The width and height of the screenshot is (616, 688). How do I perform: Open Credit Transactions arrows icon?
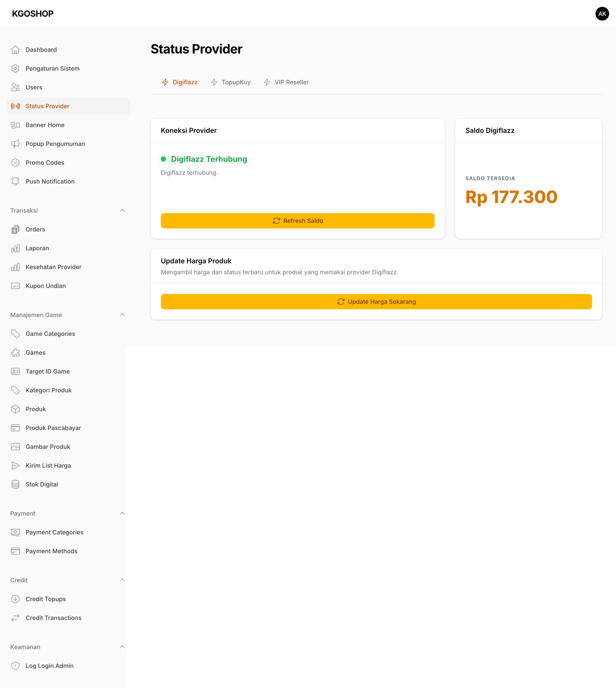15,618
